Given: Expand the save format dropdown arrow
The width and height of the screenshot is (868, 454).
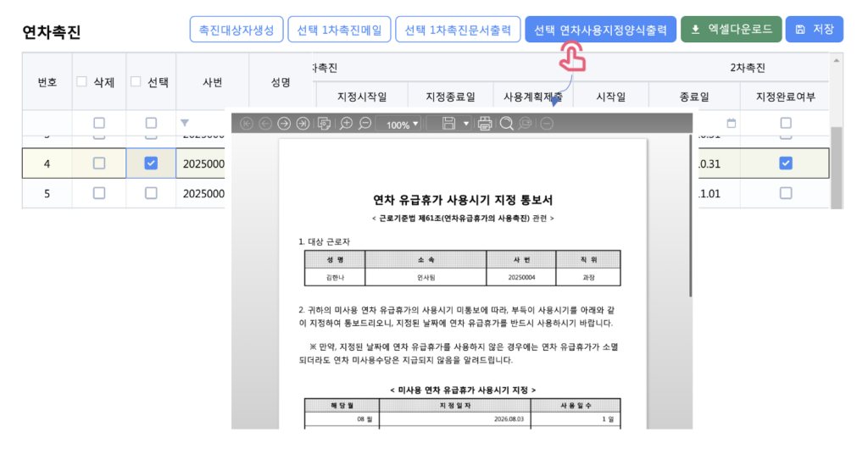Looking at the screenshot, I should point(466,124).
